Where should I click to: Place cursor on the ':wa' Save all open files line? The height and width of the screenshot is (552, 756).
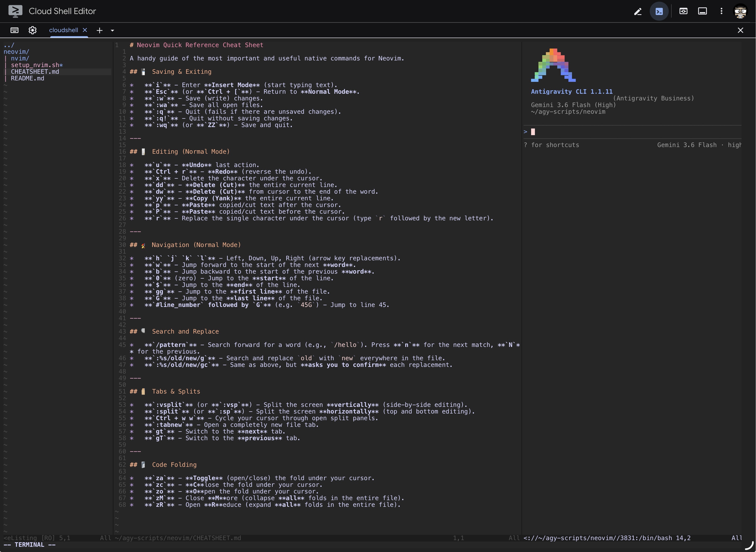[197, 105]
